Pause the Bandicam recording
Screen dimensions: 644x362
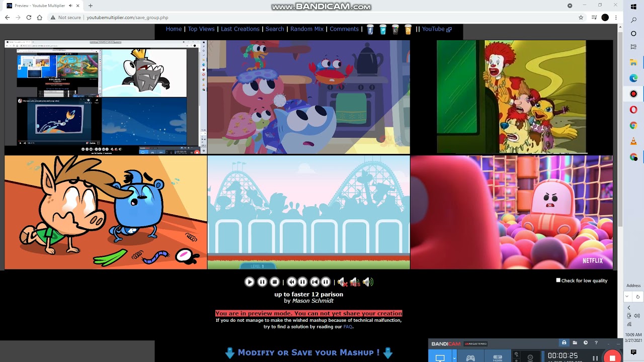coord(595,358)
